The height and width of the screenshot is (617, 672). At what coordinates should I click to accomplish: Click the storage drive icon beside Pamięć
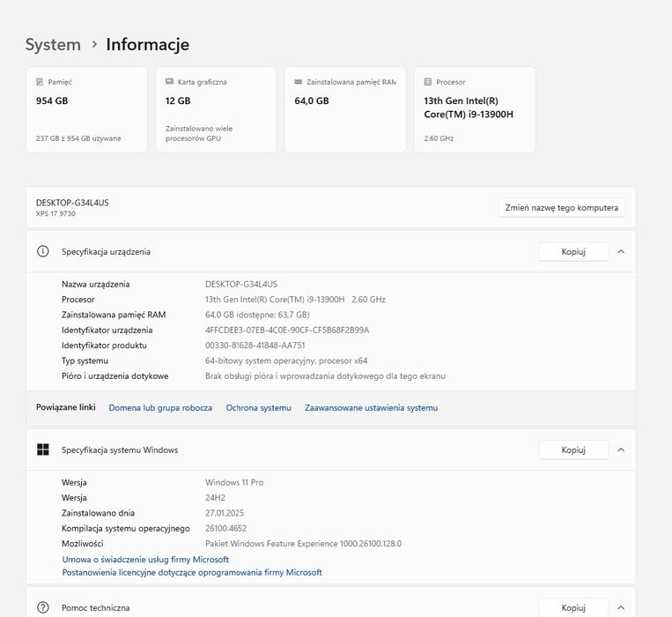40,81
